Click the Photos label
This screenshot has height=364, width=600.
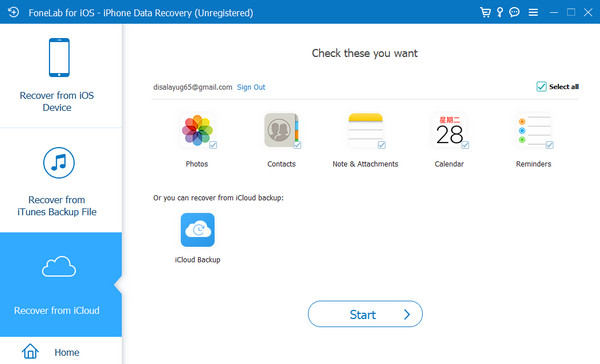click(x=197, y=164)
